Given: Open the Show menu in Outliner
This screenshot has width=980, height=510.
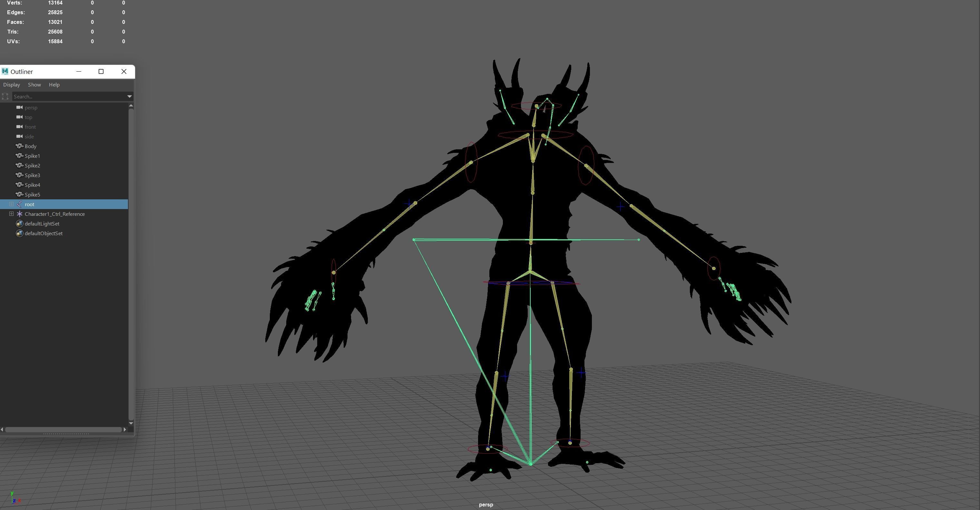Looking at the screenshot, I should [34, 85].
